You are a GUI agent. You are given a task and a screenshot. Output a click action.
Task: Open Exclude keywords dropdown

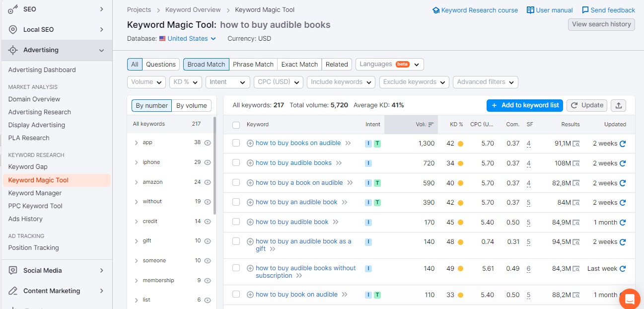(x=414, y=82)
